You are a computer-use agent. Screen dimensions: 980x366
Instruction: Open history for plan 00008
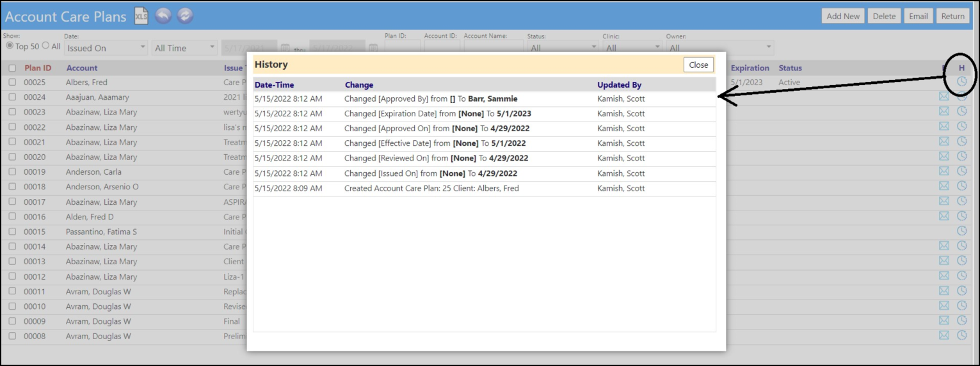961,335
